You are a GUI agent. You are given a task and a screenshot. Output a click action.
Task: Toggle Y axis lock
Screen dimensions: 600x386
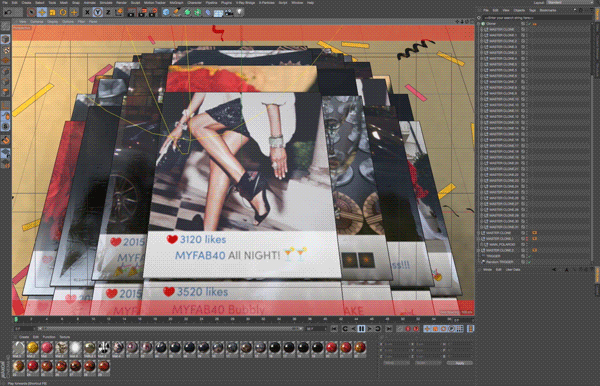(98, 12)
